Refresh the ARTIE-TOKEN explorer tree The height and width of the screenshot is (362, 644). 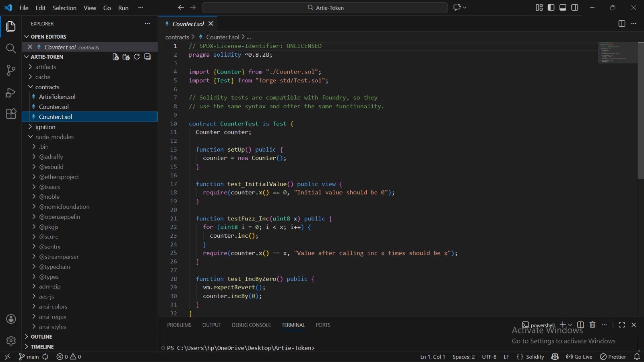[137, 57]
